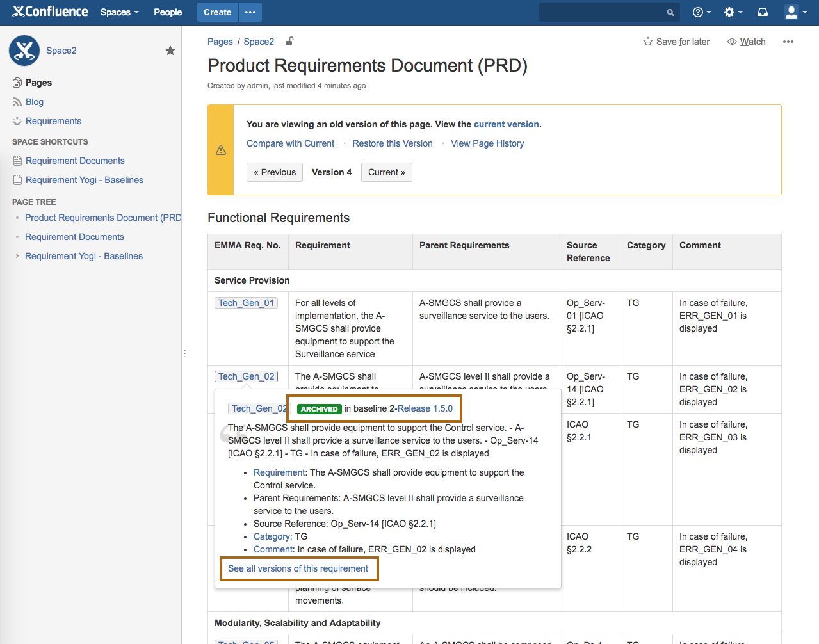This screenshot has width=819, height=644.
Task: Open page actions ellipsis menu
Action: [x=788, y=42]
